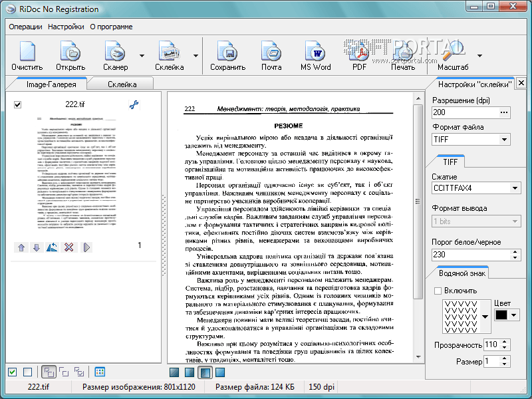Click the uncheck-all box in bottom toolbar

pyautogui.click(x=27, y=372)
